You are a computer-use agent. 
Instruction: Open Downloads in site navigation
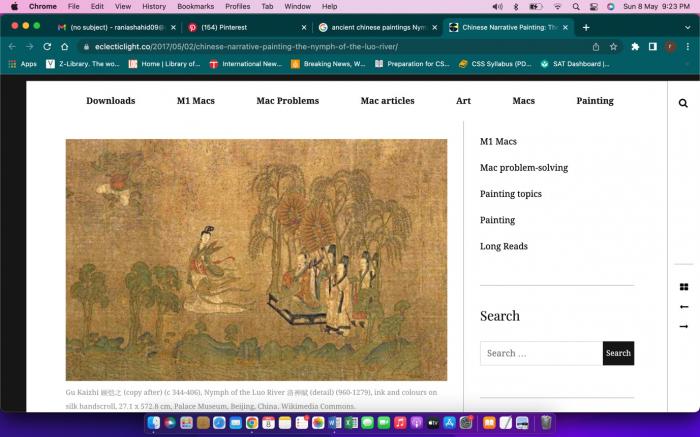tap(111, 101)
